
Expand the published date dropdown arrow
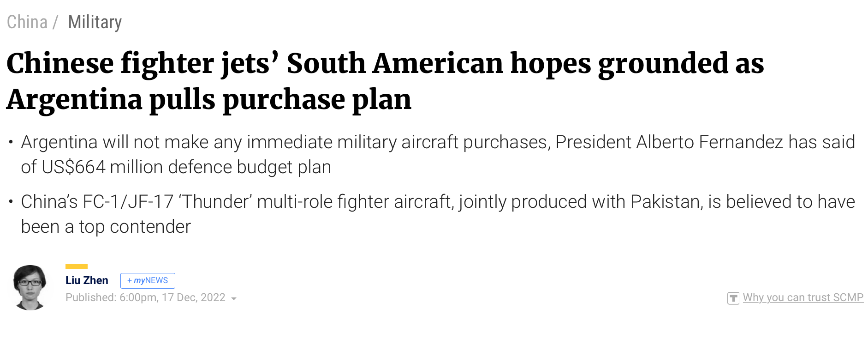(234, 299)
